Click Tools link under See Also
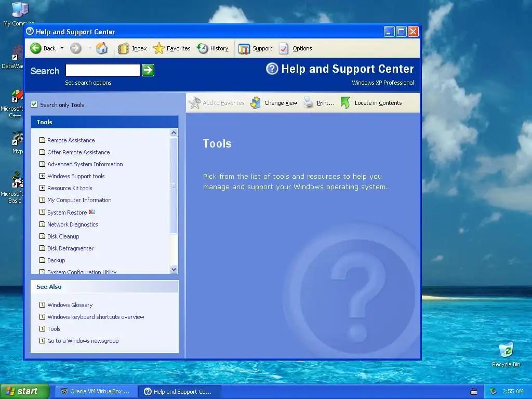Screen dimensions: 532x399 point(54,328)
